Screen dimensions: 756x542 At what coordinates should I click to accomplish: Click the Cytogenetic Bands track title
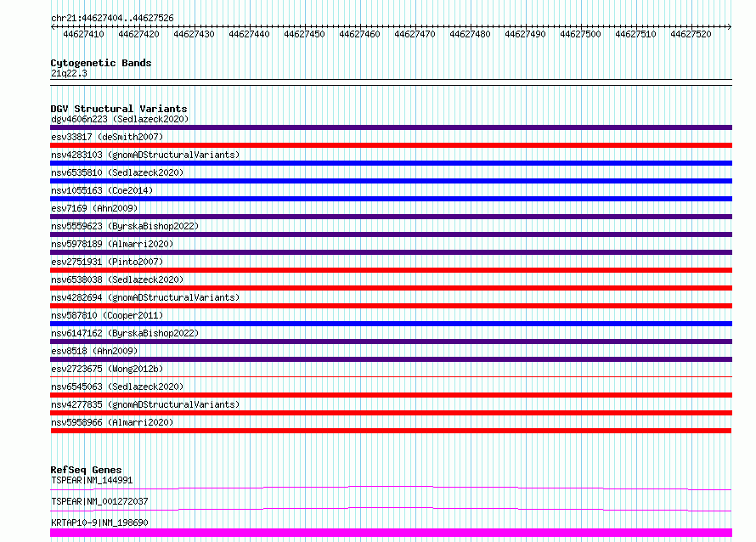[x=101, y=63]
